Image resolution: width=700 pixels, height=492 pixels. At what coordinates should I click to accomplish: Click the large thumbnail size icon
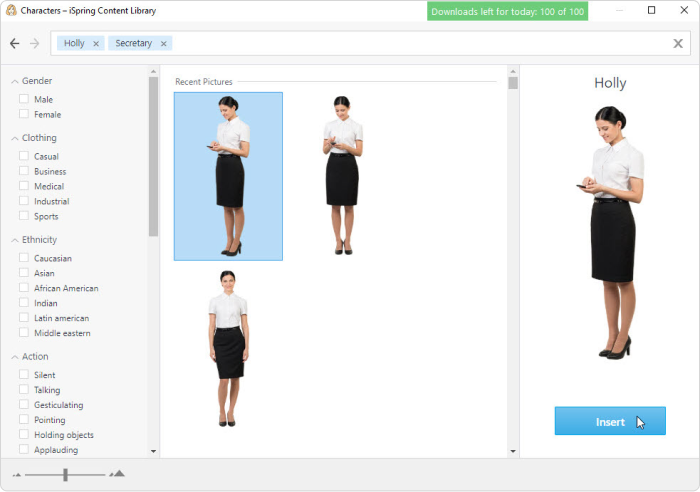coord(117,474)
